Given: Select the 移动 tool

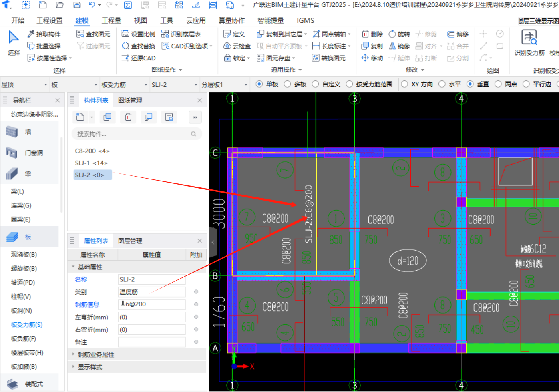Looking at the screenshot, I should tap(372, 58).
